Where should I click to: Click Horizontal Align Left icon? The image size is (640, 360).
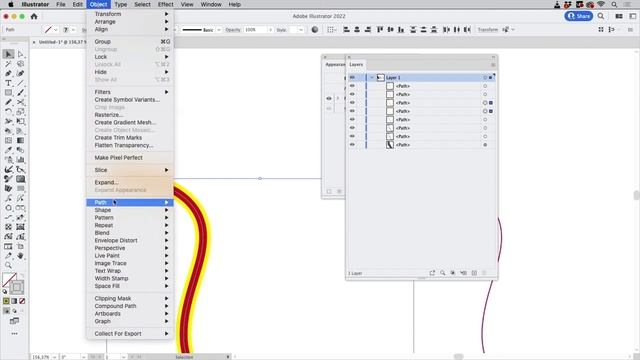click(x=347, y=29)
